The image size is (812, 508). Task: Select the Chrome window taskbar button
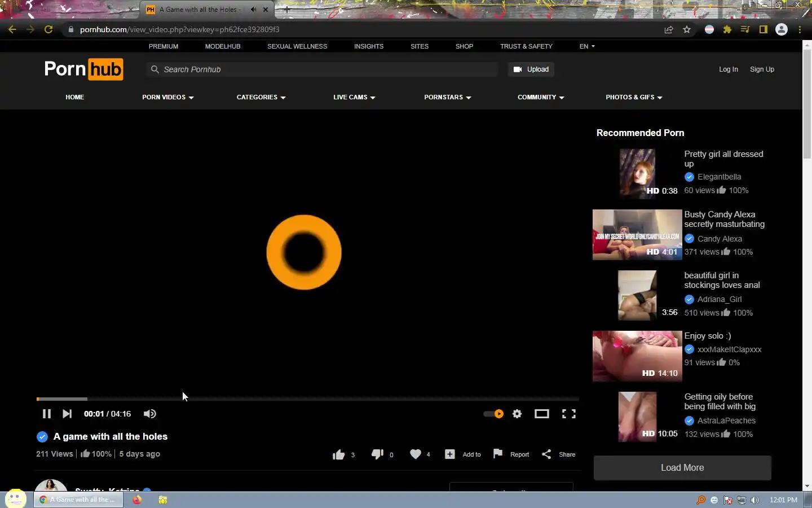(x=78, y=500)
